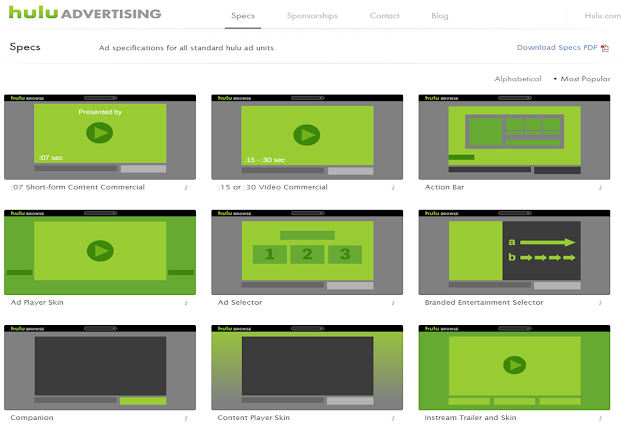
Task: Click the 'Branded Entertainment Selector' title text
Action: (x=484, y=302)
